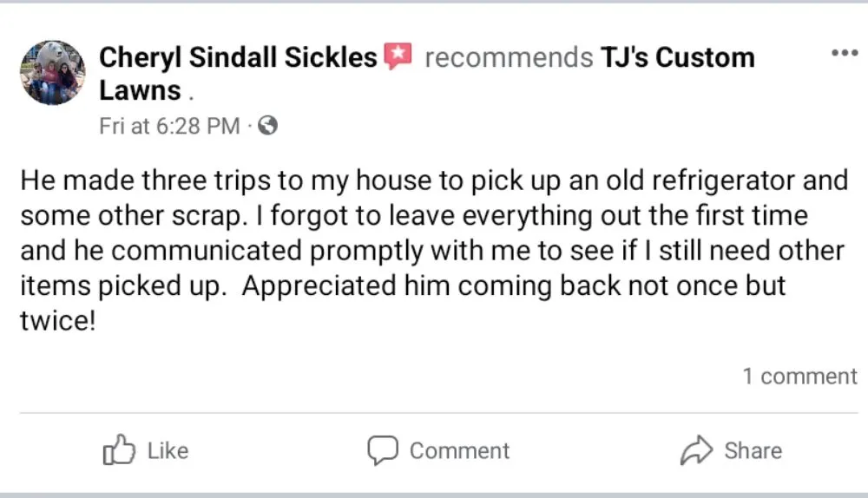868x498 pixels.
Task: Click the review text's first line
Action: (x=433, y=180)
